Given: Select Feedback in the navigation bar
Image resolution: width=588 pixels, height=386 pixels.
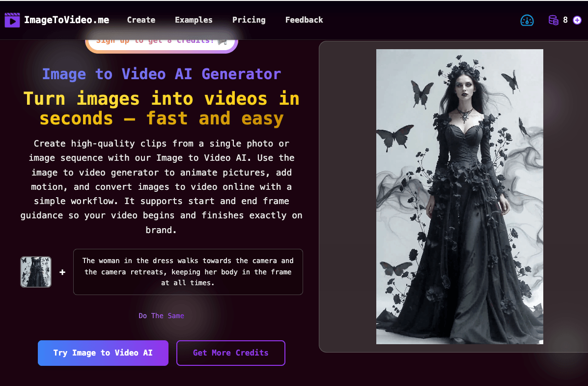Looking at the screenshot, I should coord(304,20).
